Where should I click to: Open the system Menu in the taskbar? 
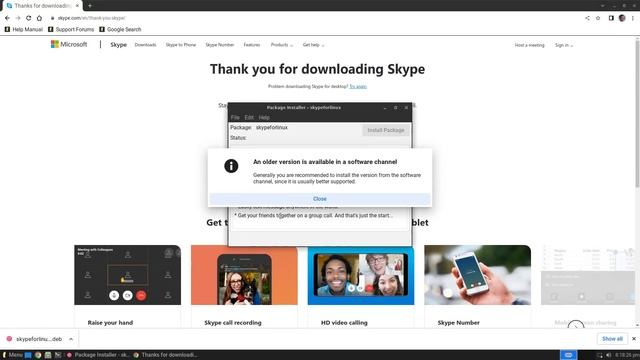tap(12, 355)
